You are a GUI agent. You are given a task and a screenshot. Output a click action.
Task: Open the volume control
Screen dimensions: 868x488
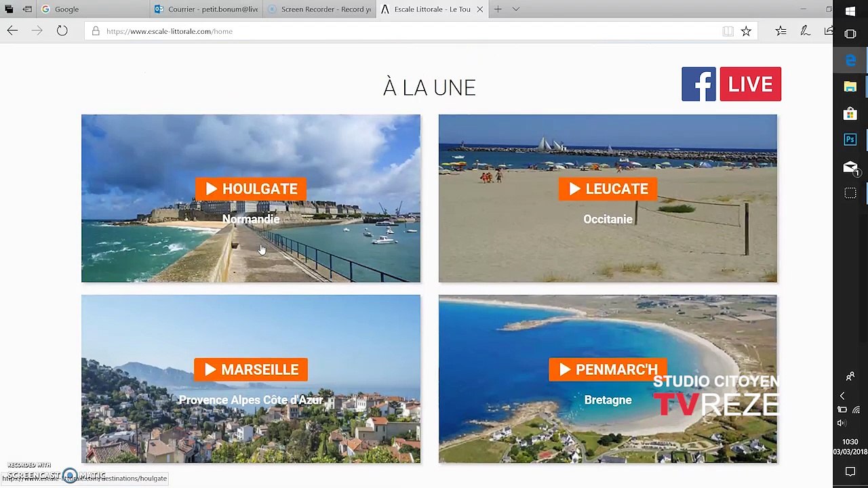(842, 423)
